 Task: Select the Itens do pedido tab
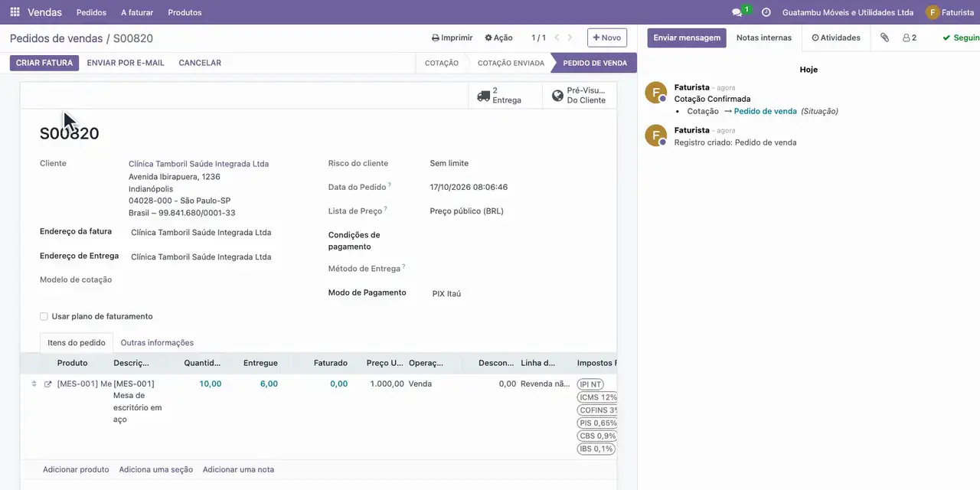[x=77, y=343]
